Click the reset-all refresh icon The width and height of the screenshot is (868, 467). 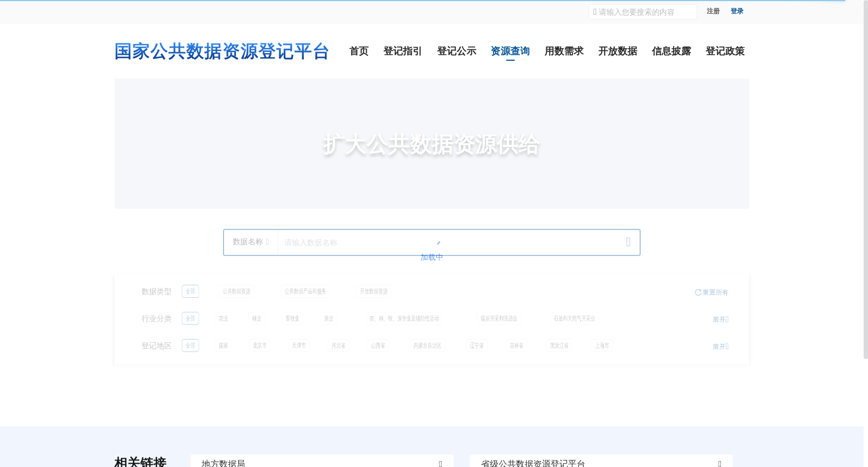point(698,292)
